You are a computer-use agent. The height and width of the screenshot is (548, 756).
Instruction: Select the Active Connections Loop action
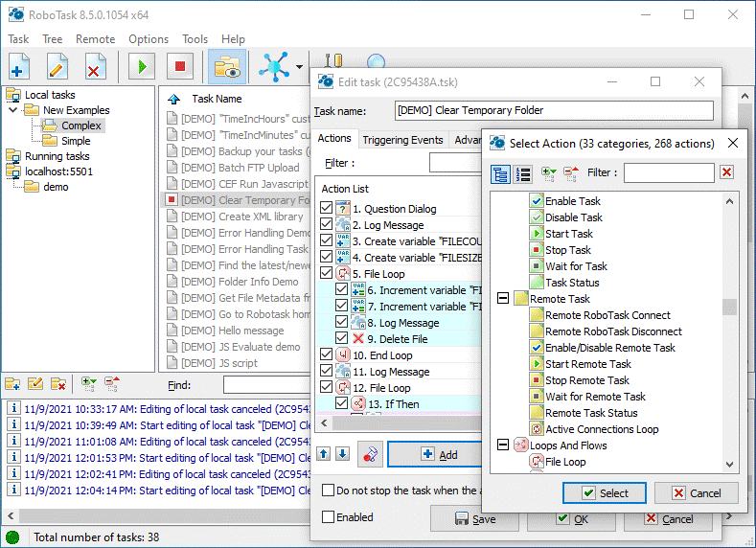pos(601,429)
